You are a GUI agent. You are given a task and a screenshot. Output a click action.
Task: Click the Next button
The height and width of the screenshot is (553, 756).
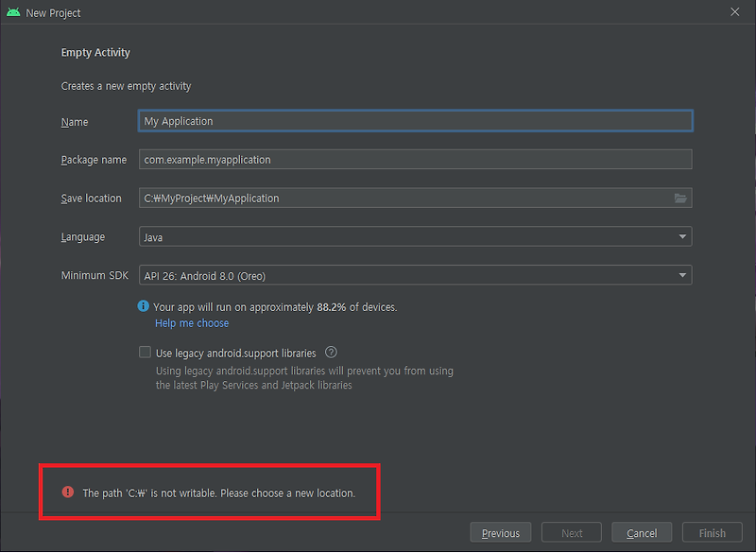click(x=571, y=532)
